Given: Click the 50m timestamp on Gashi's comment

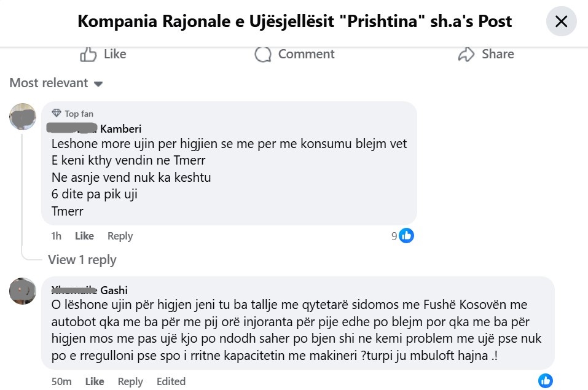Looking at the screenshot, I should pos(61,381).
